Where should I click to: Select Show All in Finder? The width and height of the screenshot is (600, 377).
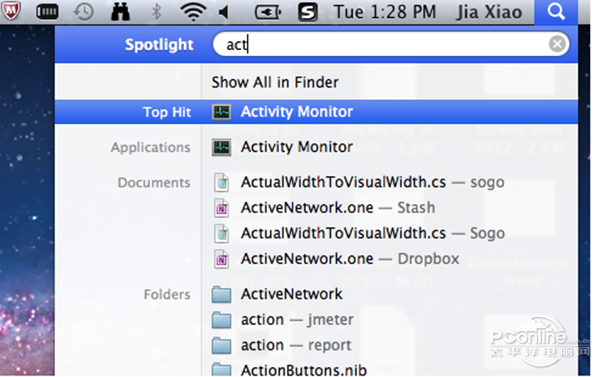pos(275,82)
